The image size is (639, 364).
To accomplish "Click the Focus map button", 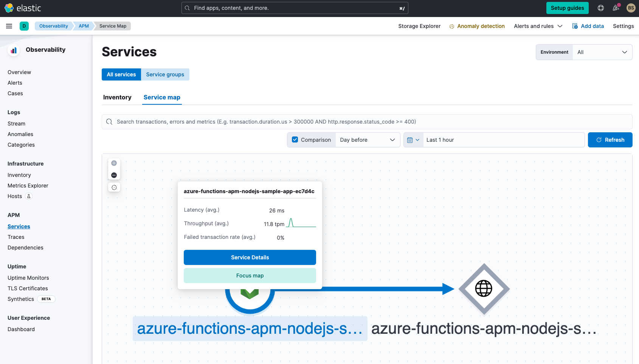I will pyautogui.click(x=250, y=276).
